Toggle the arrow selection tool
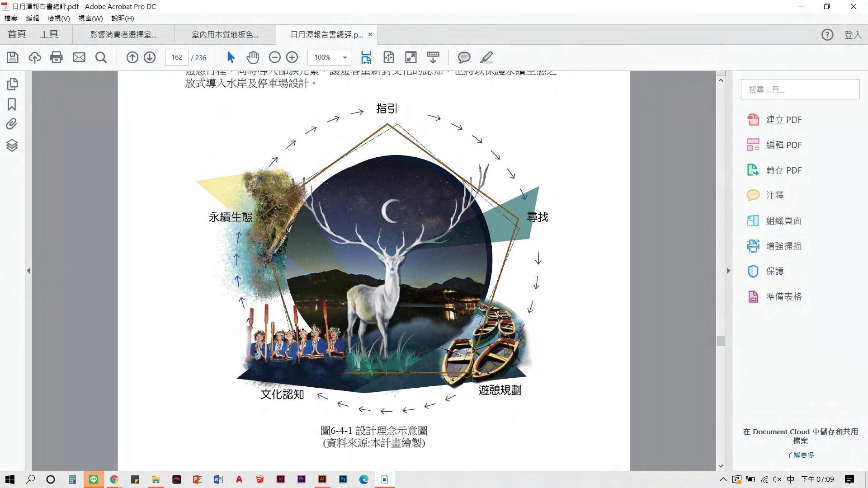 pos(231,57)
